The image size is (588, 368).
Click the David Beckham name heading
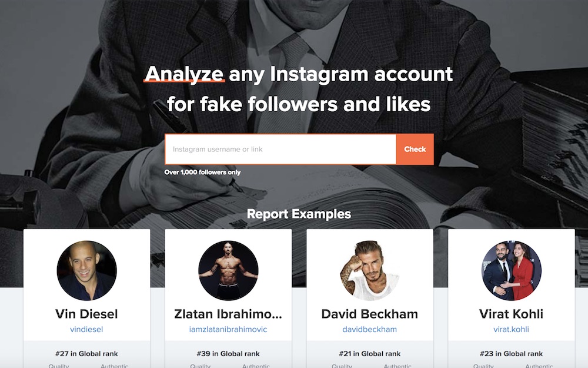point(370,314)
